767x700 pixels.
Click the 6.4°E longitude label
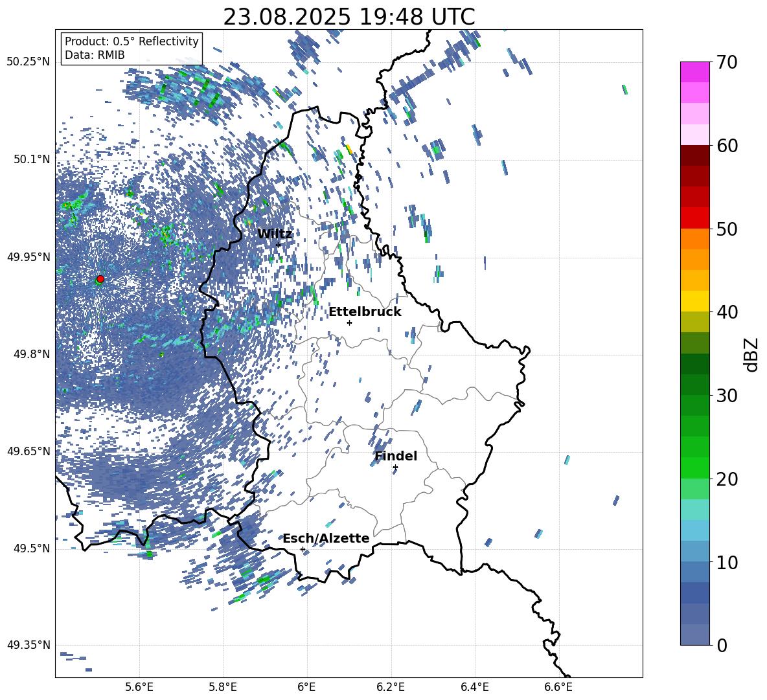(x=474, y=687)
